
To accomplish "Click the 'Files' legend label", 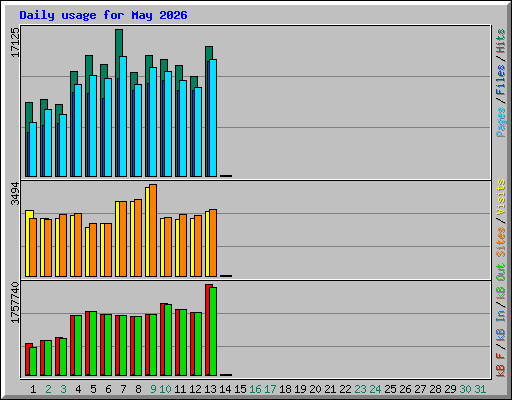I will (x=500, y=80).
